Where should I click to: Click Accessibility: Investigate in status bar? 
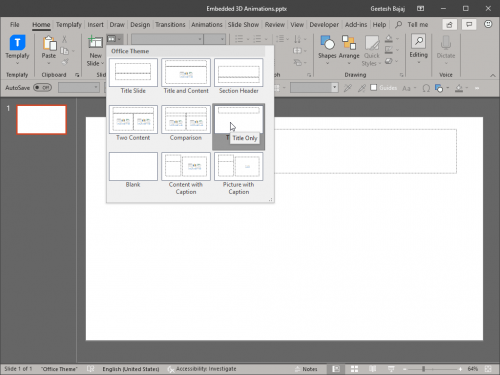[x=202, y=369]
